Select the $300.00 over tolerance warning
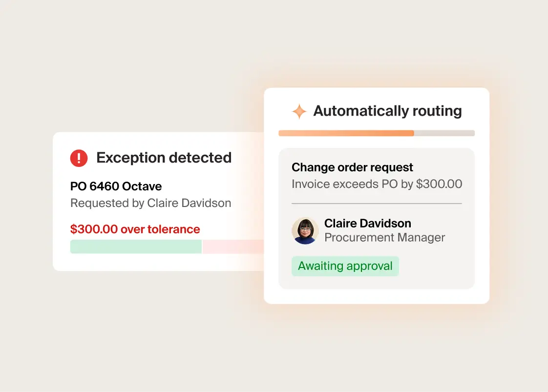Image resolution: width=548 pixels, height=392 pixels. point(135,229)
